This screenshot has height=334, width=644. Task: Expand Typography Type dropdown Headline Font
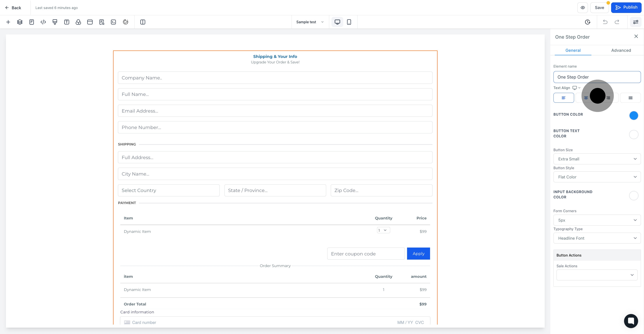click(597, 238)
